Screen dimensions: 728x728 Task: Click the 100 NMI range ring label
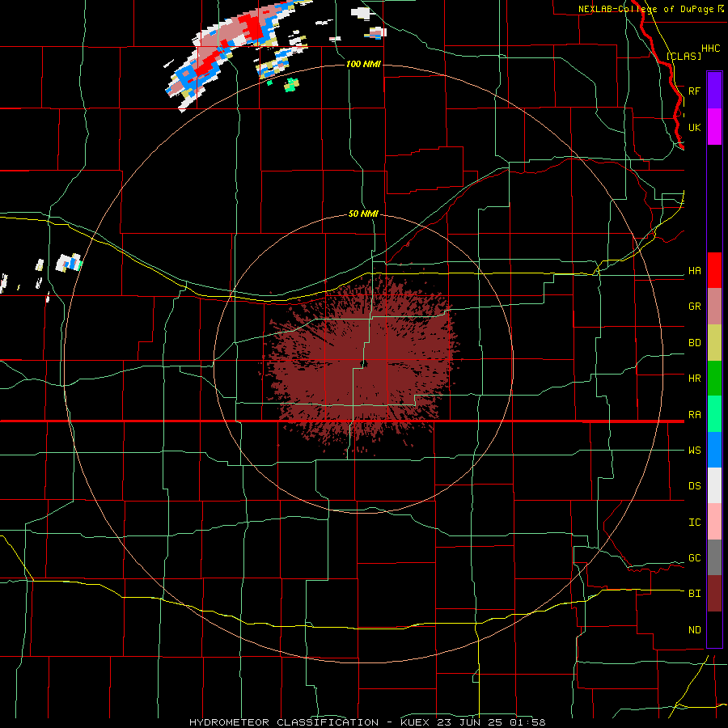click(x=363, y=64)
